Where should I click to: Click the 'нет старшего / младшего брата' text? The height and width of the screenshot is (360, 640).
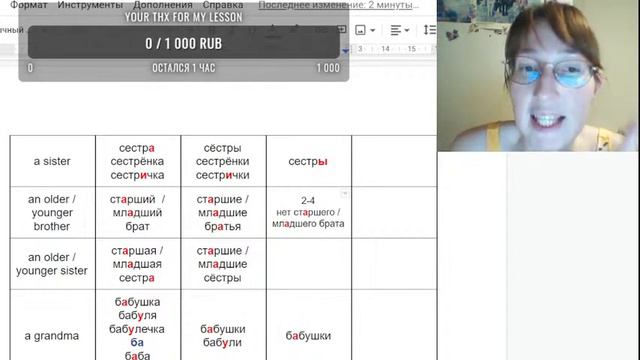308,218
